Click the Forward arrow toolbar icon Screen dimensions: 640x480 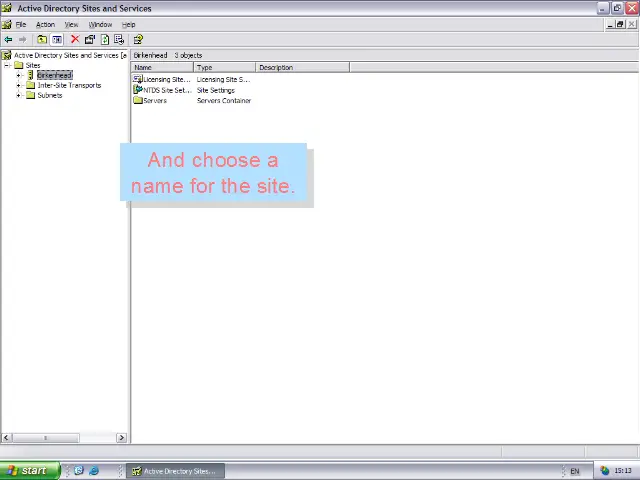(22, 40)
